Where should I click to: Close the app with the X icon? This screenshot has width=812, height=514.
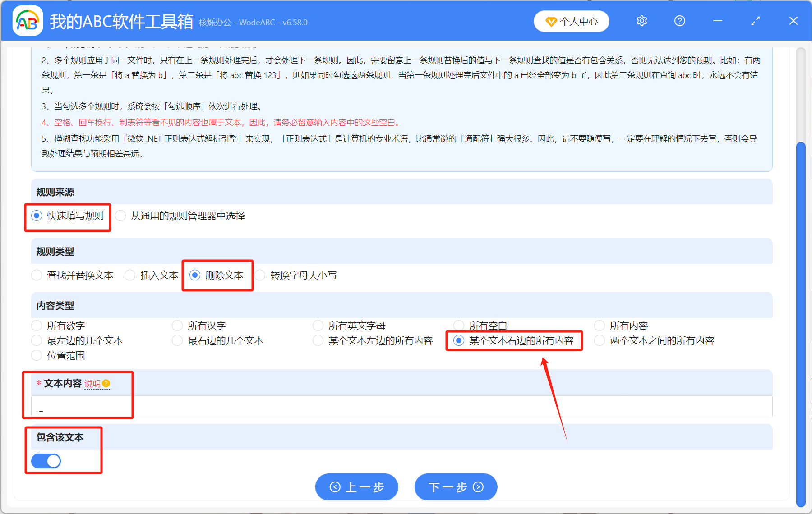[793, 21]
